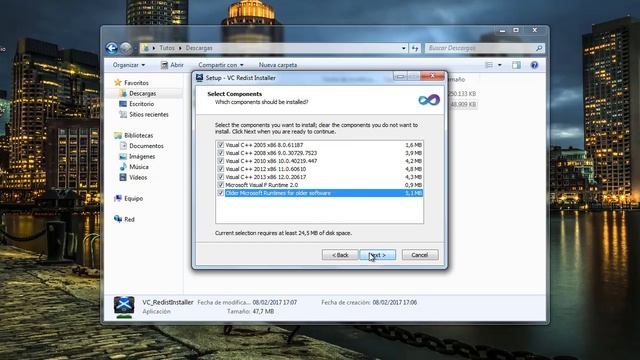Open the address bar history dropdown arrow
640x360 pixels.
click(x=404, y=48)
